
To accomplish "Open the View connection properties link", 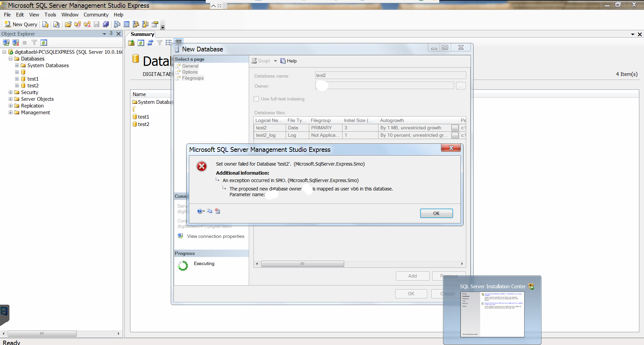I will (216, 236).
